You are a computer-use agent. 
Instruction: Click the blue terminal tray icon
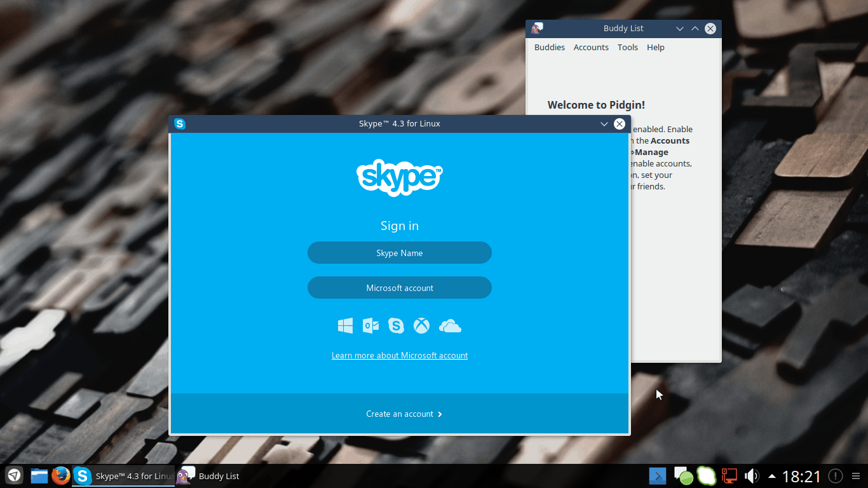click(x=658, y=475)
